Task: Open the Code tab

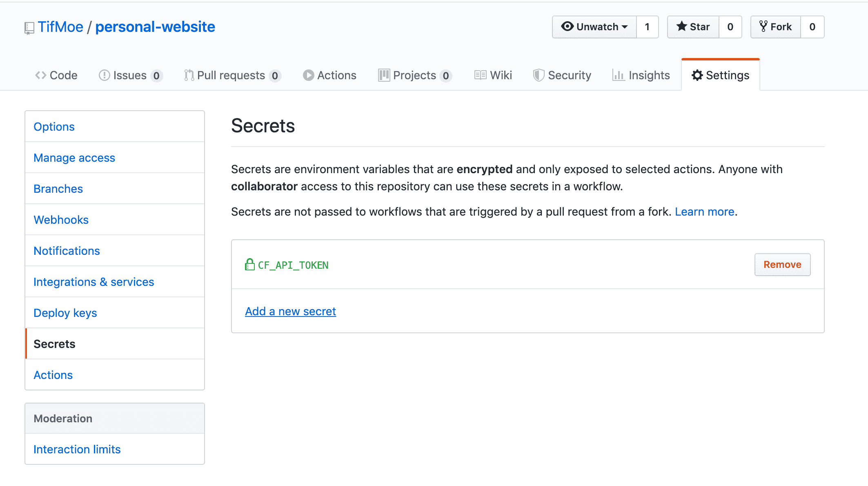Action: 56,76
